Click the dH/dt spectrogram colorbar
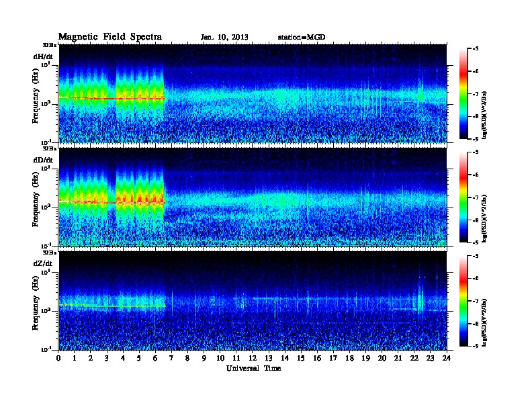The height and width of the screenshot is (411, 532). pyautogui.click(x=463, y=94)
